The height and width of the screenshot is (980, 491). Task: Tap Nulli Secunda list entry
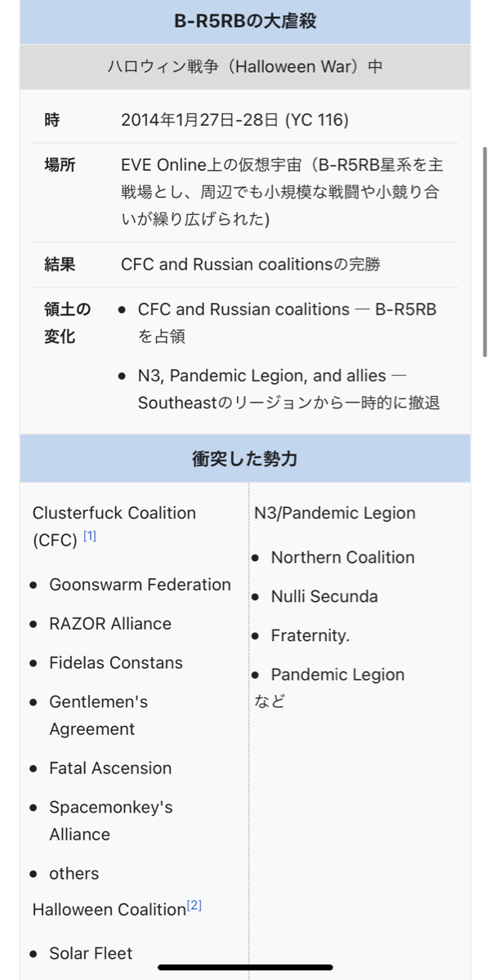324,596
